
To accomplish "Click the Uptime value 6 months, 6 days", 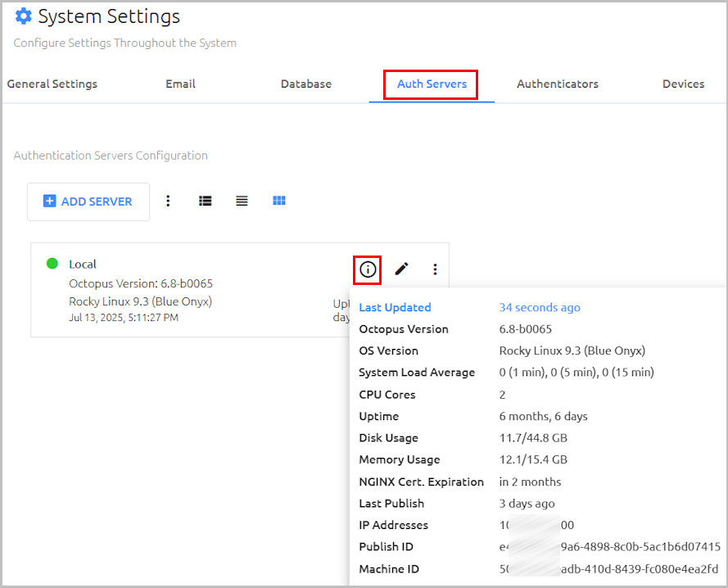I will (544, 416).
